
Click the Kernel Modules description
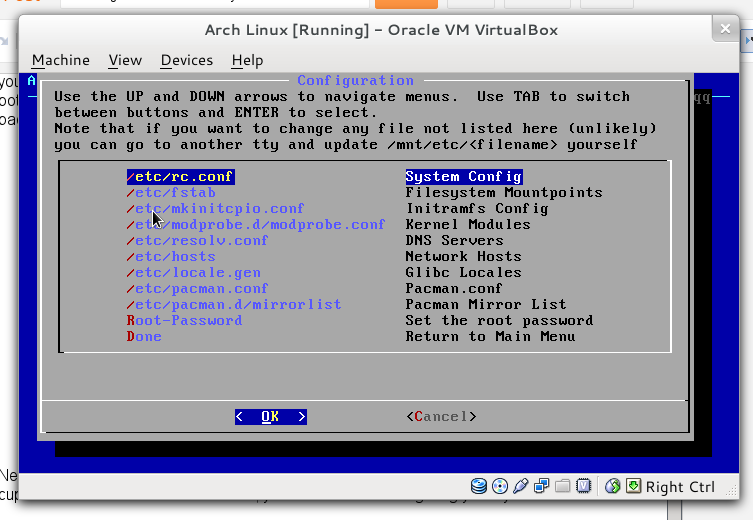(468, 224)
